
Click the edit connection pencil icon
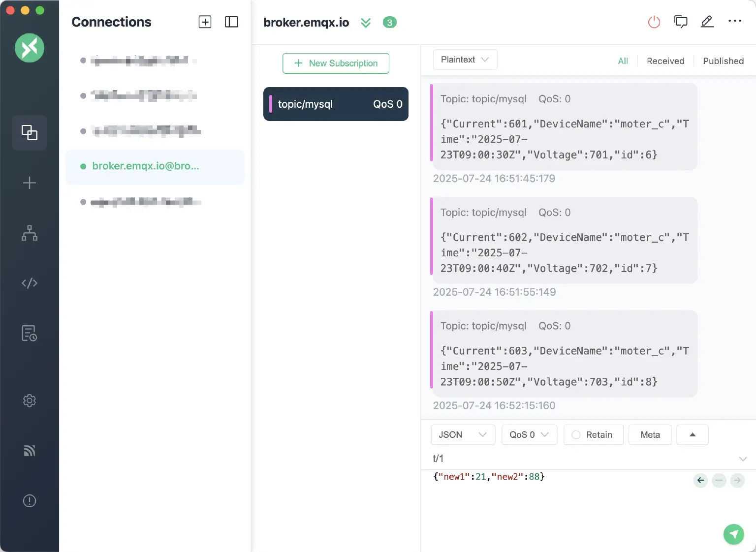coord(707,22)
